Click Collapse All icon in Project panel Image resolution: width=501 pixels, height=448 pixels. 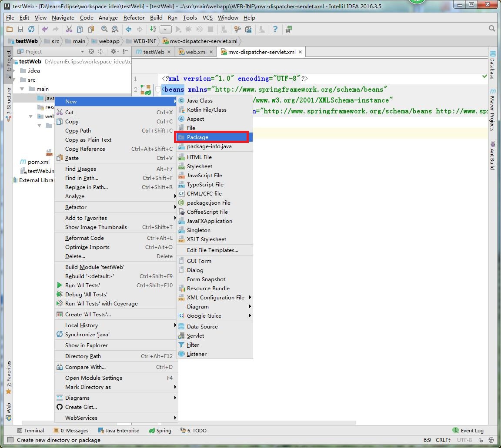[100, 51]
